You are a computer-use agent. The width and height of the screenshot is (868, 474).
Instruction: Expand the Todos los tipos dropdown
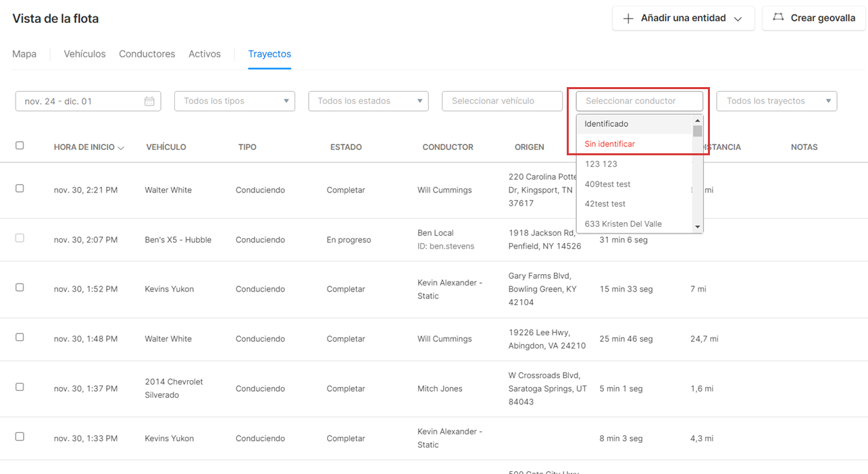coord(234,101)
